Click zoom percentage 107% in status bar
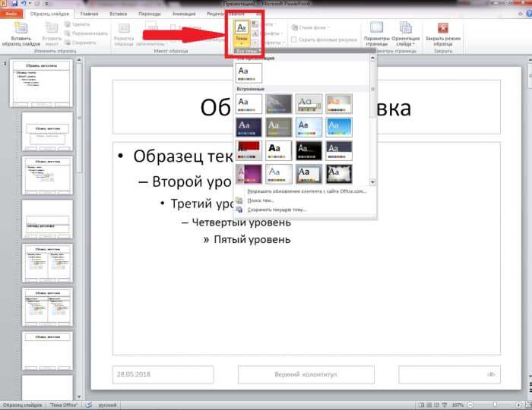Viewport: 532px width, 410px height. [458, 405]
